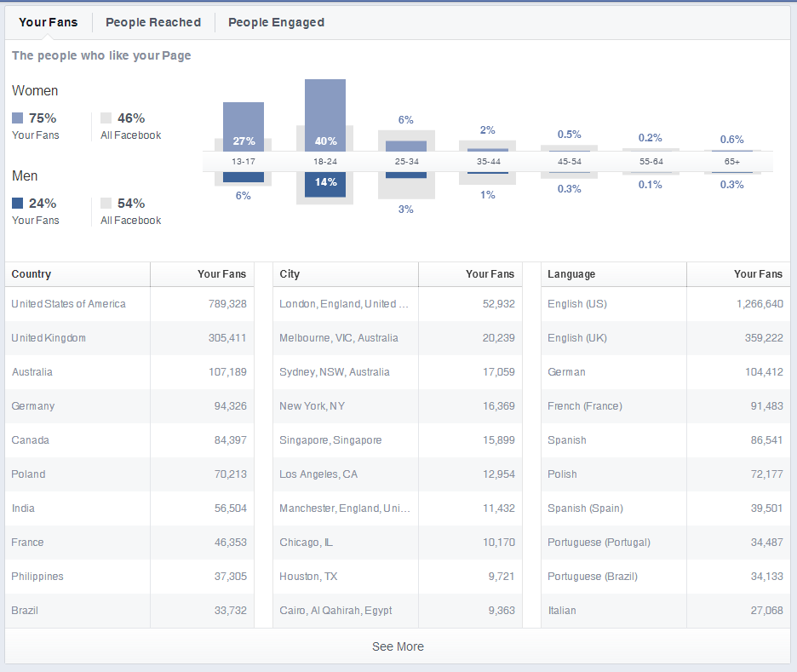This screenshot has width=797, height=672.
Task: Click the Men Your Fans dark blue swatch
Action: 17,204
